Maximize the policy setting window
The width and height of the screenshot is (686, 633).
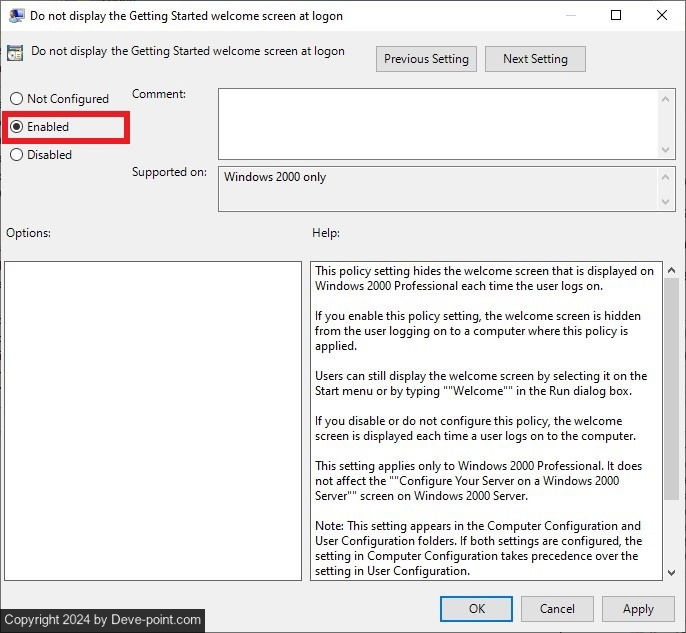click(x=616, y=15)
